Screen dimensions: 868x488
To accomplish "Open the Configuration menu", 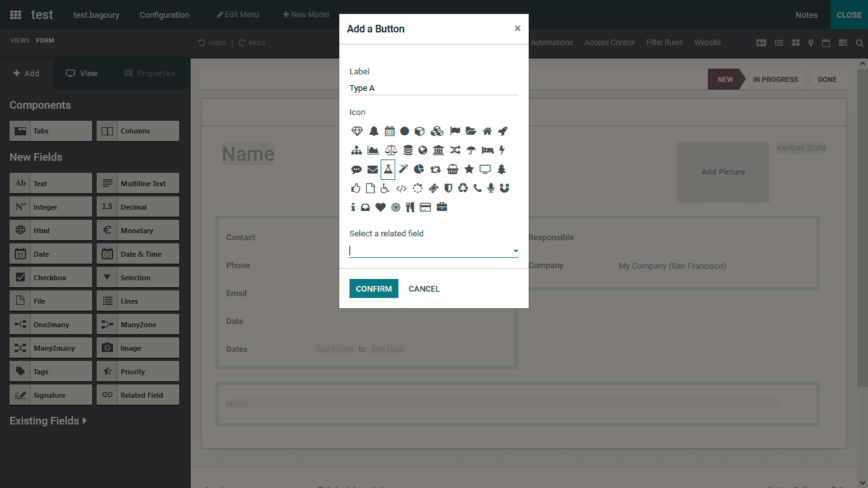I will (164, 15).
